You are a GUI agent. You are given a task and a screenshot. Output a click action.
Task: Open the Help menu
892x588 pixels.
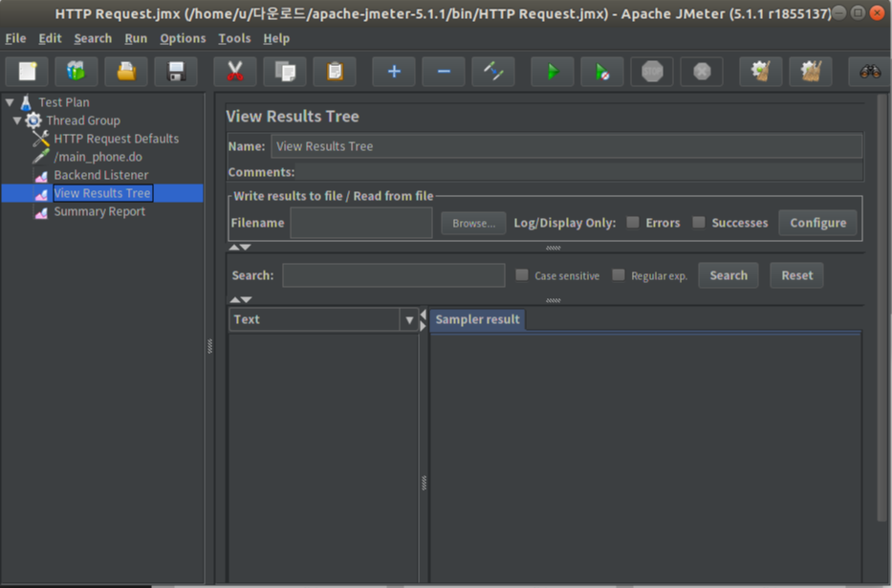pos(276,38)
